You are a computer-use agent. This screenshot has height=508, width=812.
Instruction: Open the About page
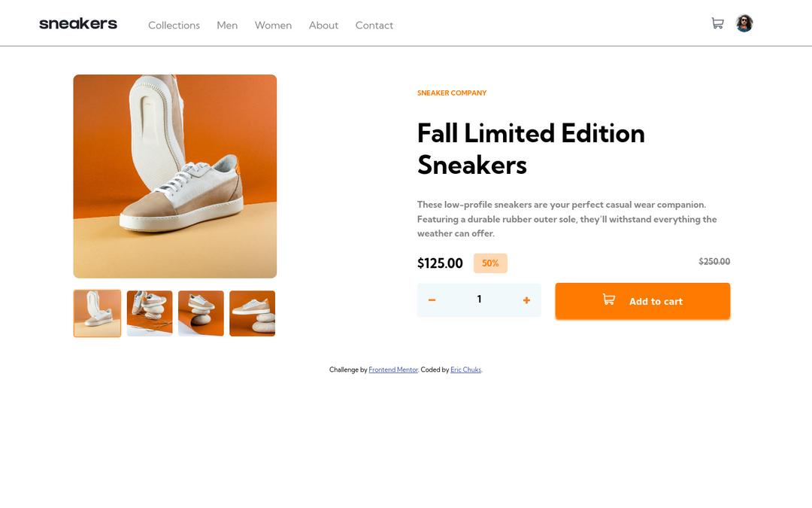[323, 25]
